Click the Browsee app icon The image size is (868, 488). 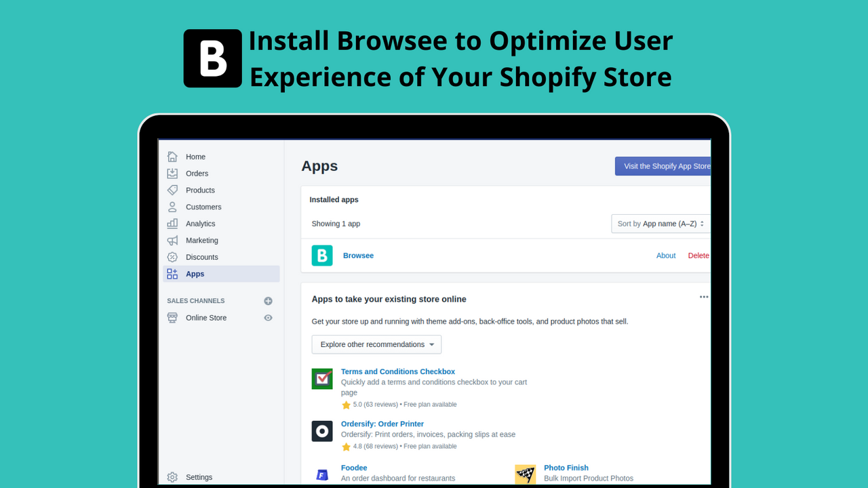pos(322,256)
